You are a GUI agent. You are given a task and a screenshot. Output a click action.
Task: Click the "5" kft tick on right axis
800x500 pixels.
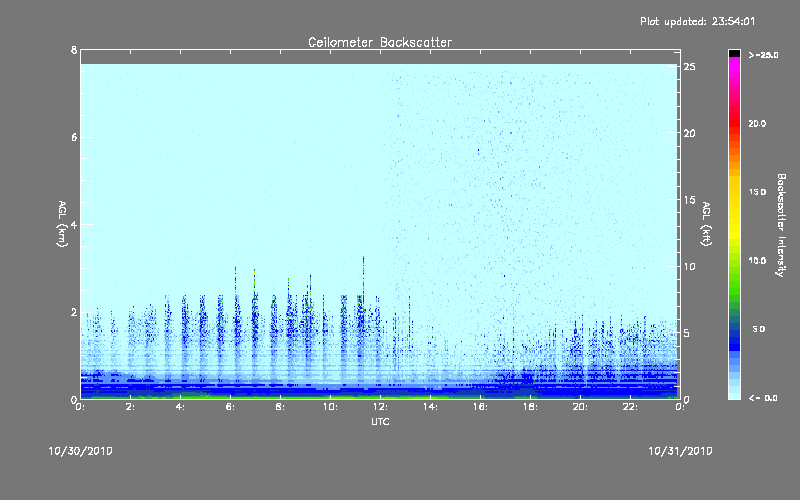click(x=687, y=333)
